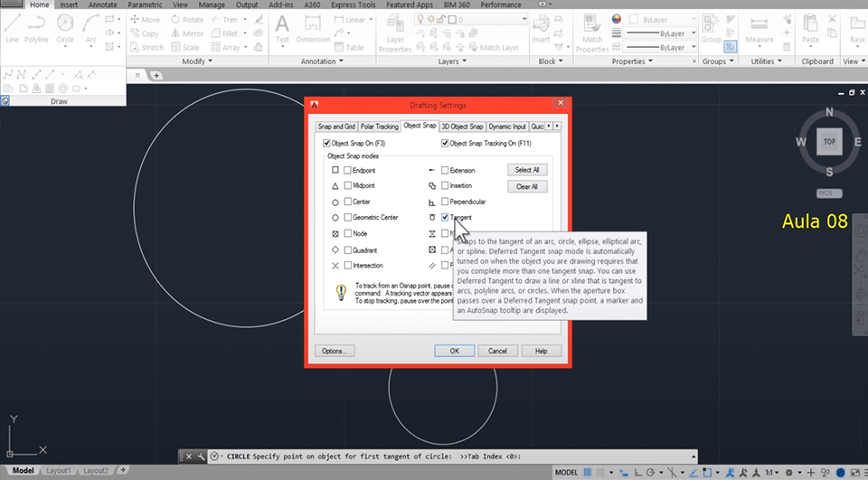Toggle Object Snap On (F3) checkbox

tap(326, 143)
